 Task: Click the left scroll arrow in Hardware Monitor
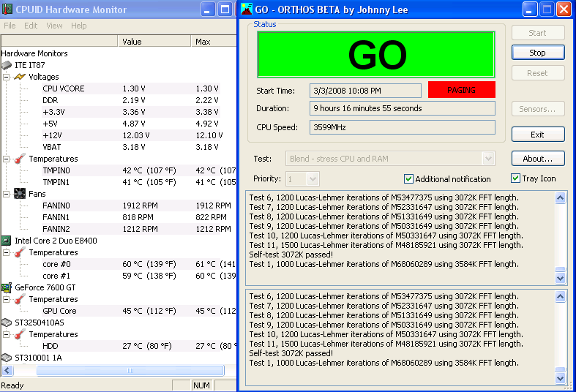click(7, 370)
